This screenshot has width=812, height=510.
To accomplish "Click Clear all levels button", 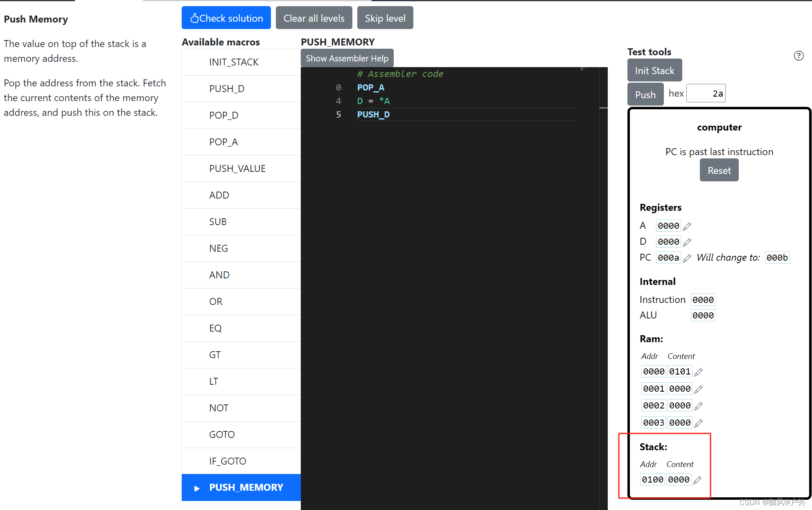I will click(314, 18).
